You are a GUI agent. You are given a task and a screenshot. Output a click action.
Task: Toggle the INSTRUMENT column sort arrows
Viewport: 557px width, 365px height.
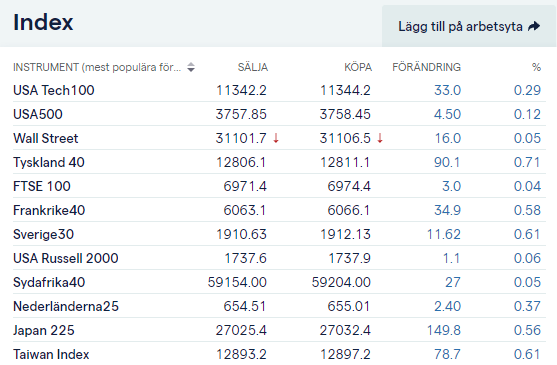click(191, 67)
